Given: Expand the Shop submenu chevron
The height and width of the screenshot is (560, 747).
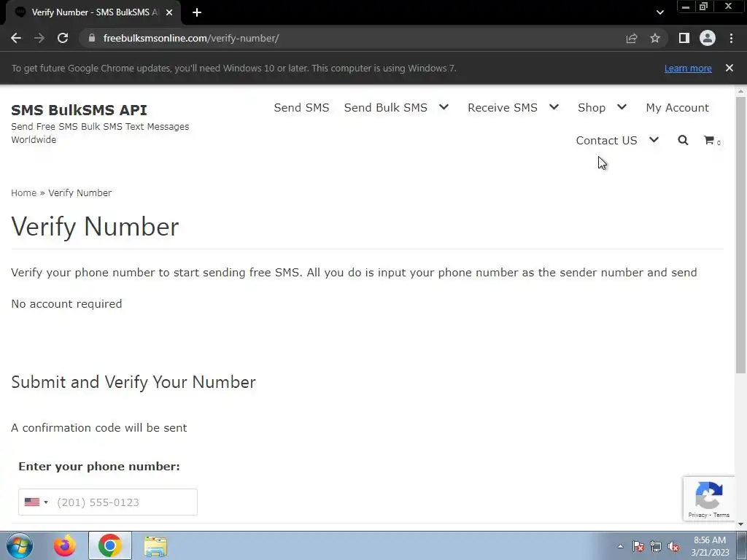Looking at the screenshot, I should (x=622, y=107).
